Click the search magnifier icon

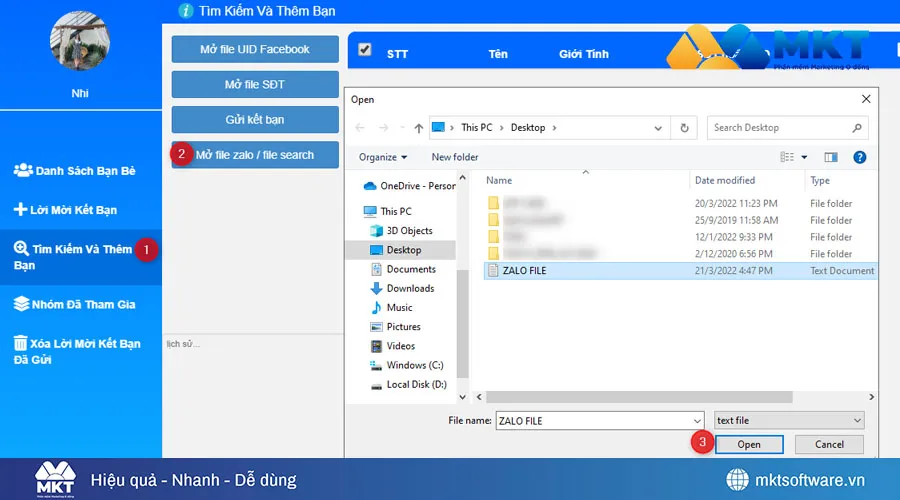[857, 128]
